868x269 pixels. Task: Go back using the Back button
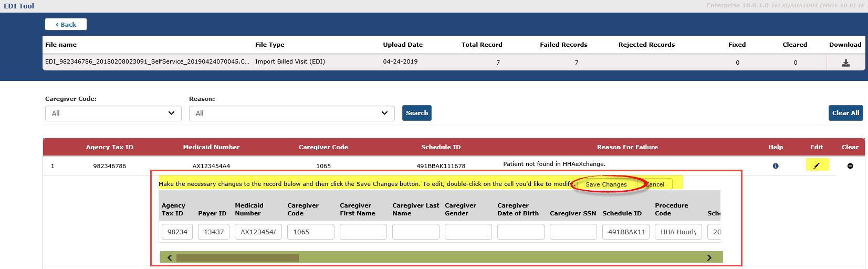coord(66,25)
